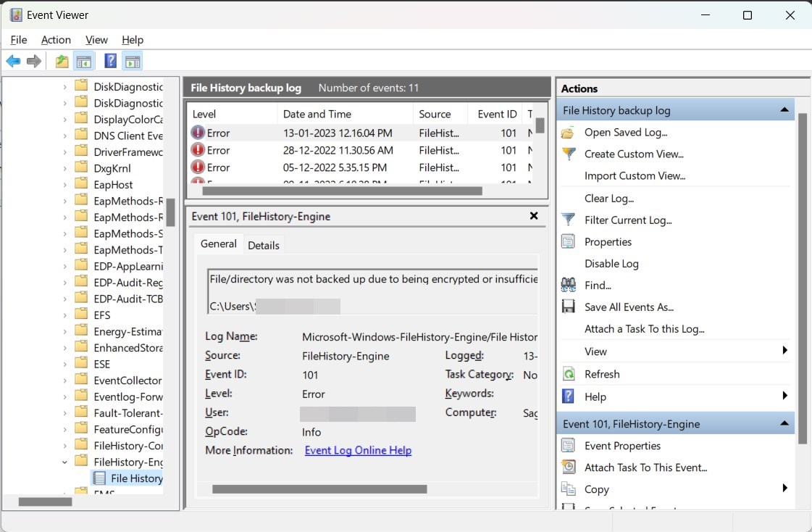This screenshot has width=812, height=532.
Task: Switch to the Details tab
Action: pyautogui.click(x=264, y=245)
